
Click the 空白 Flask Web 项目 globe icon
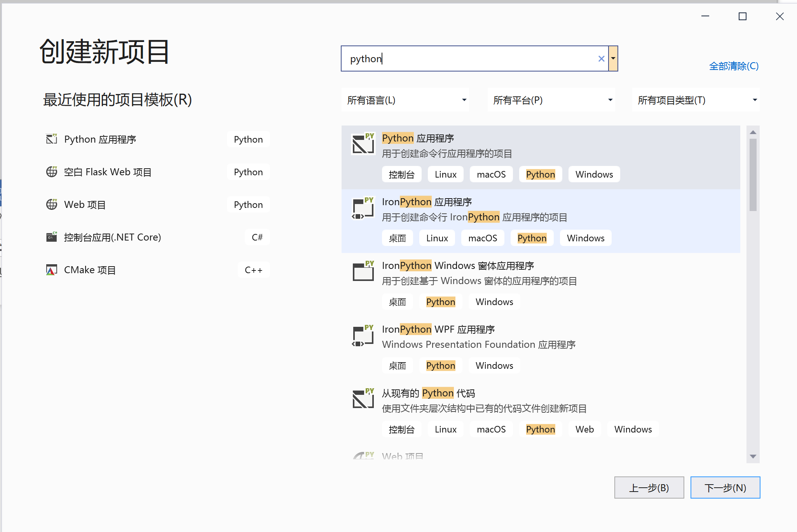click(52, 172)
